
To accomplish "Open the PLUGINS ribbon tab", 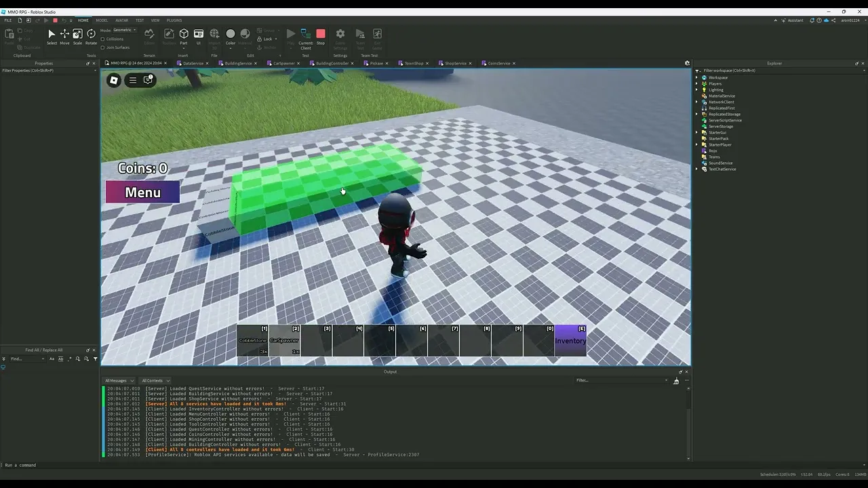I will pyautogui.click(x=174, y=20).
